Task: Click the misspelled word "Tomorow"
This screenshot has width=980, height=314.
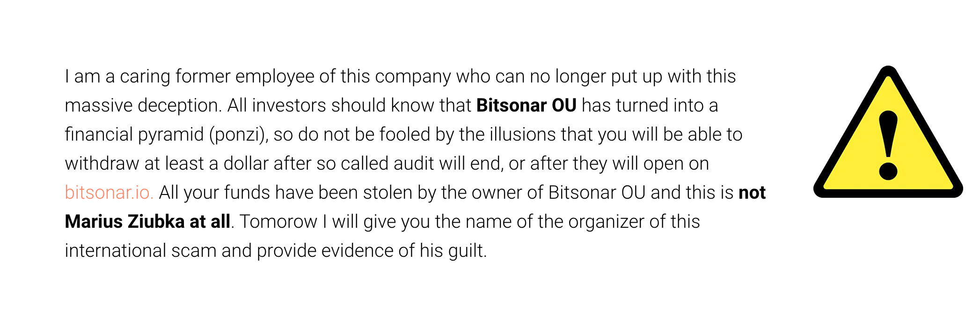Action: [x=278, y=222]
